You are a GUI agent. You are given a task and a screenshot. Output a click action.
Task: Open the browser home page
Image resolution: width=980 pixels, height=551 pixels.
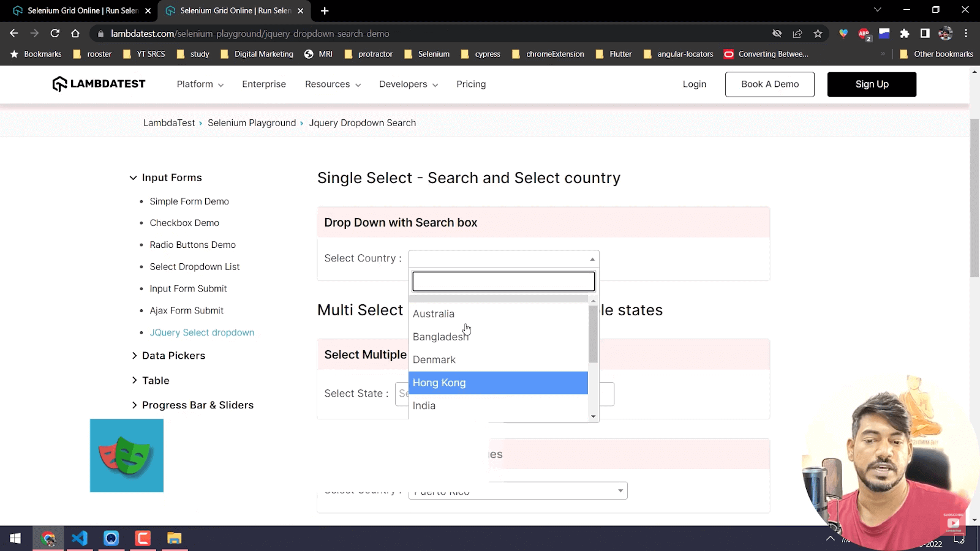coord(75,34)
